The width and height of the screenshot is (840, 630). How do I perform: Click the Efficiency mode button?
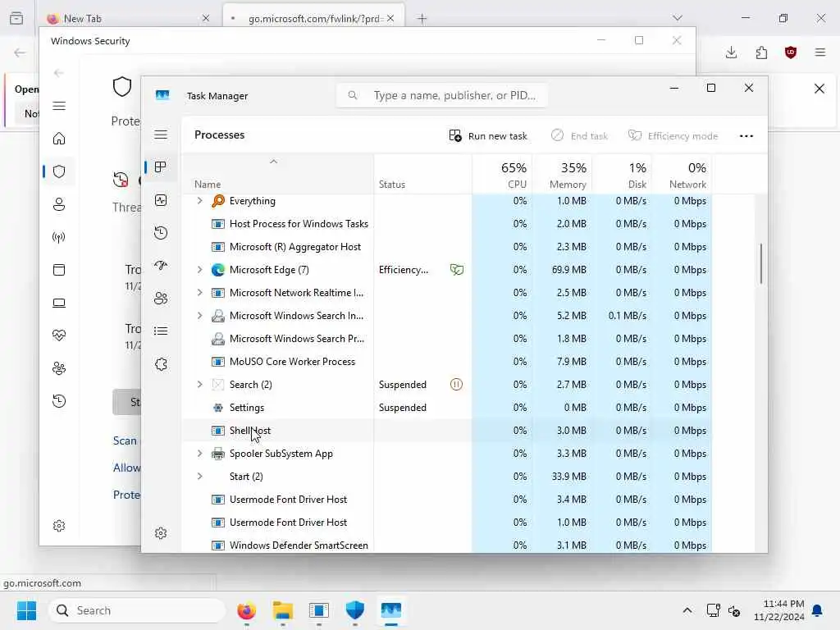tap(673, 136)
